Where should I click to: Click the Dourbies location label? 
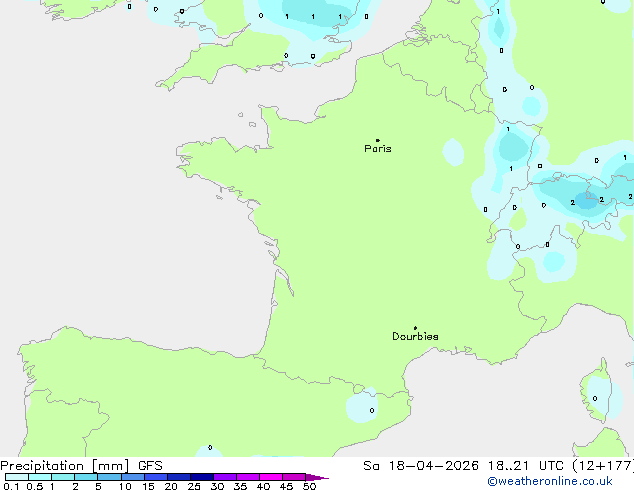tap(415, 336)
